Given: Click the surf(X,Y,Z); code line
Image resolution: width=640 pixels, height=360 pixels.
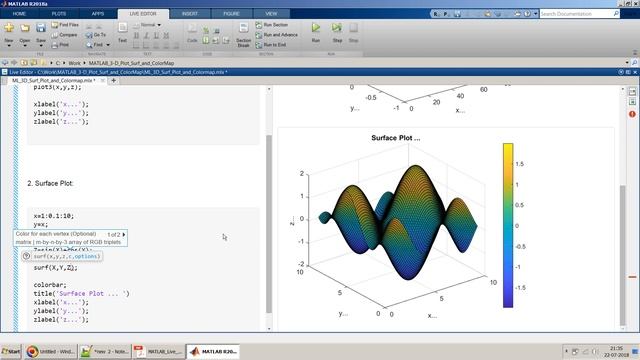Looking at the screenshot, I should click(56, 268).
